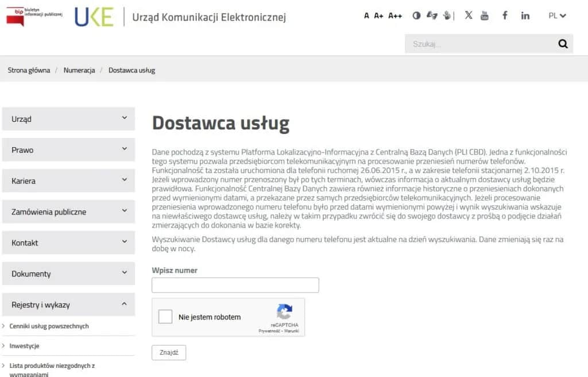
Task: Open UKE's Facebook page icon
Action: tap(505, 16)
